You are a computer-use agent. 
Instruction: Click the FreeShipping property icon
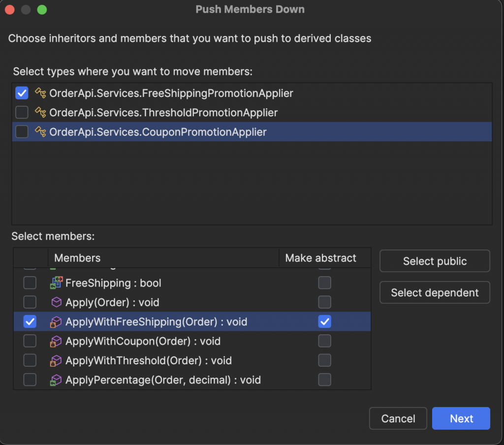(x=56, y=283)
